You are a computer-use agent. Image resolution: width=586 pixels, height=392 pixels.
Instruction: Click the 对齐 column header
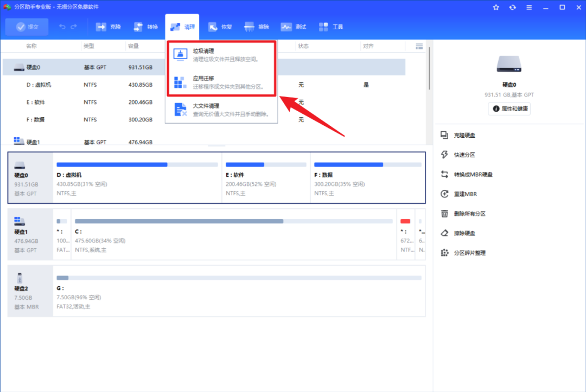pyautogui.click(x=368, y=46)
